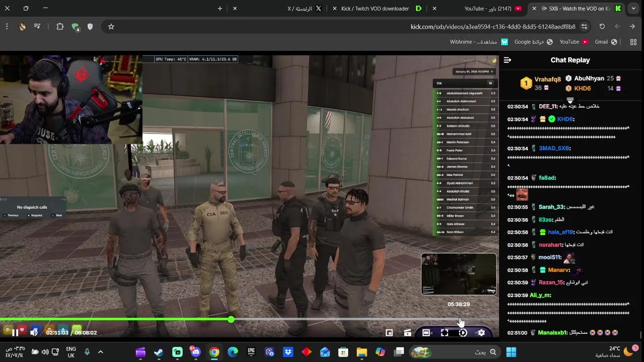Viewport: 644px width, 362px height.
Task: Open Microsoft Store from taskbar
Action: point(343,352)
